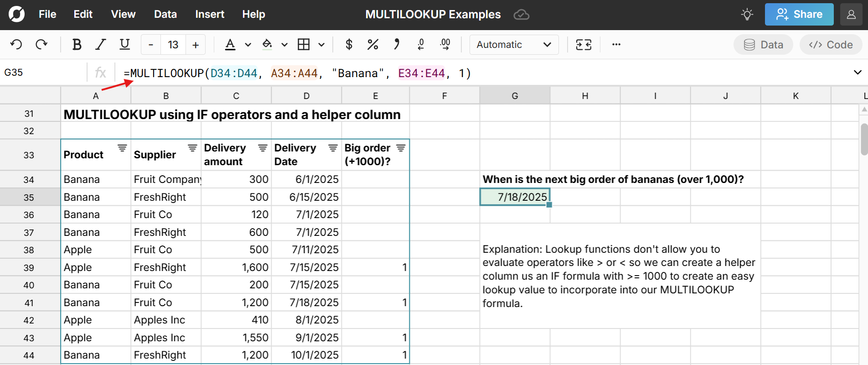Click the redo arrow icon
Screen dimensions: 868x365
(41, 45)
